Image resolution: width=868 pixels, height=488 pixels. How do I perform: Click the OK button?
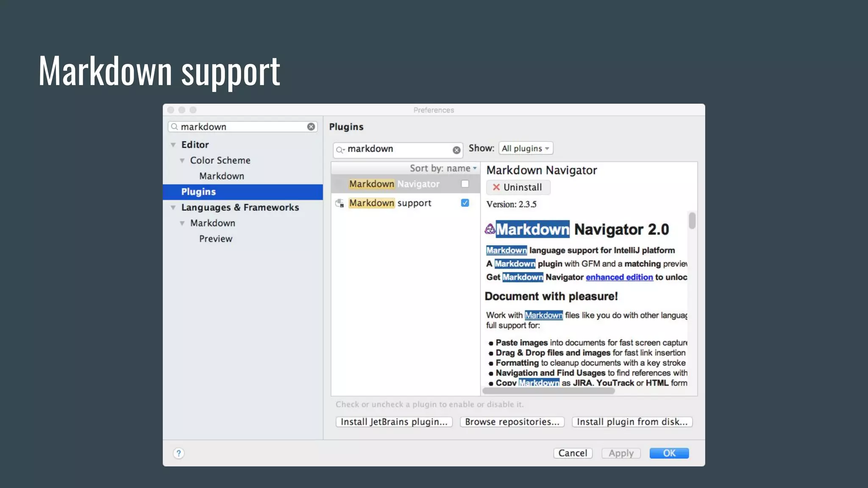(x=669, y=453)
